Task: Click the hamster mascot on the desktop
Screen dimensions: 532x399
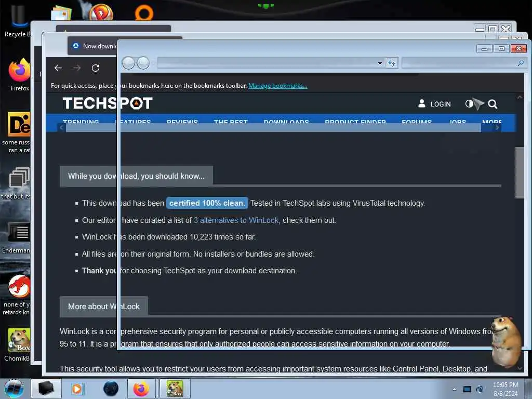Action: tap(506, 341)
